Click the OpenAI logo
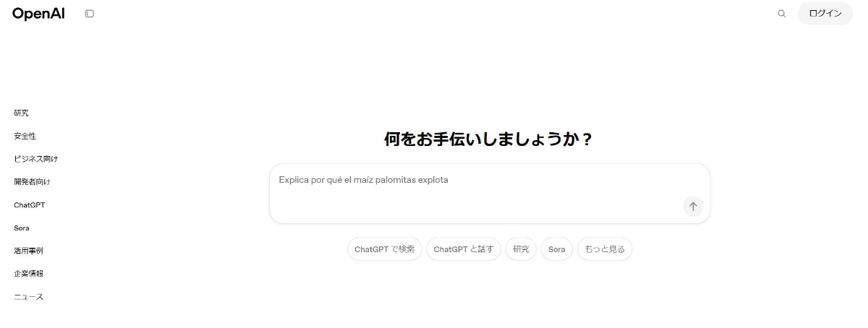This screenshot has height=328, width=868. [x=38, y=13]
